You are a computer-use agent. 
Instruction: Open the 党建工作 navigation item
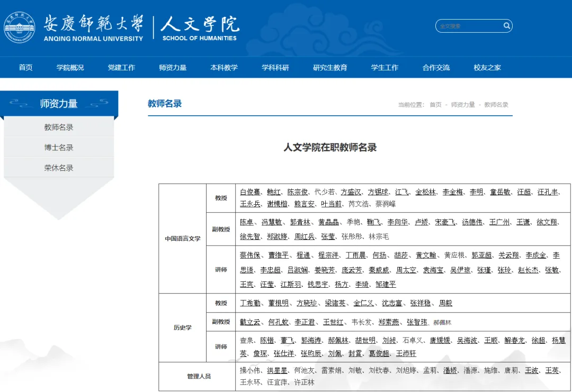(x=121, y=67)
